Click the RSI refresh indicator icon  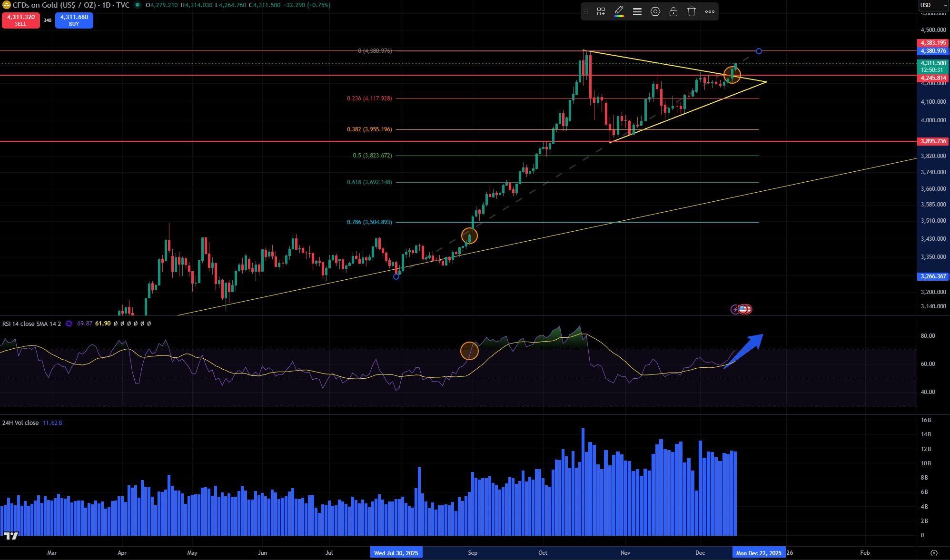pos(69,324)
